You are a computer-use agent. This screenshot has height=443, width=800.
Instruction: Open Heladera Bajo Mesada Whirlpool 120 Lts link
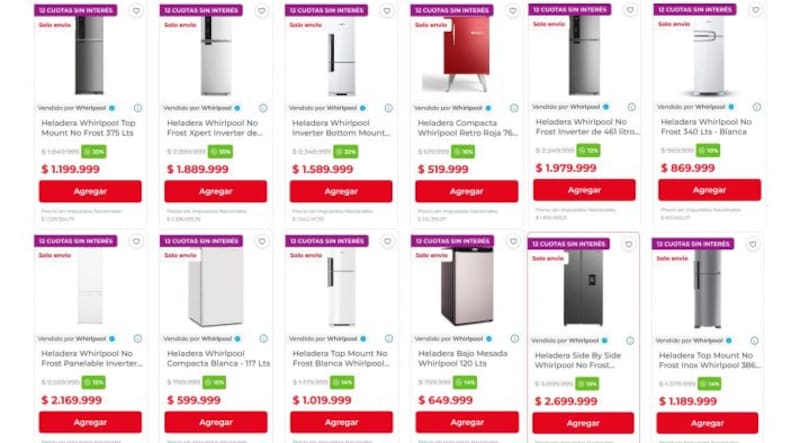pos(463,358)
